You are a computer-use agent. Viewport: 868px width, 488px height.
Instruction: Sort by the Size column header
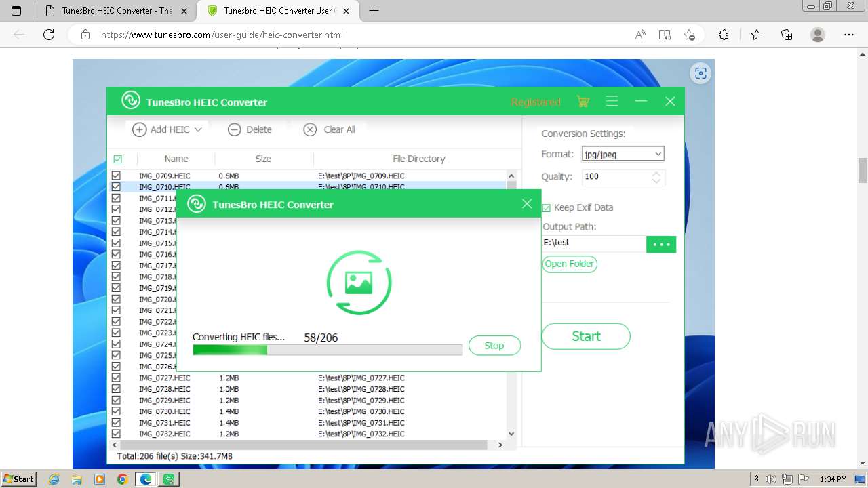click(x=263, y=159)
